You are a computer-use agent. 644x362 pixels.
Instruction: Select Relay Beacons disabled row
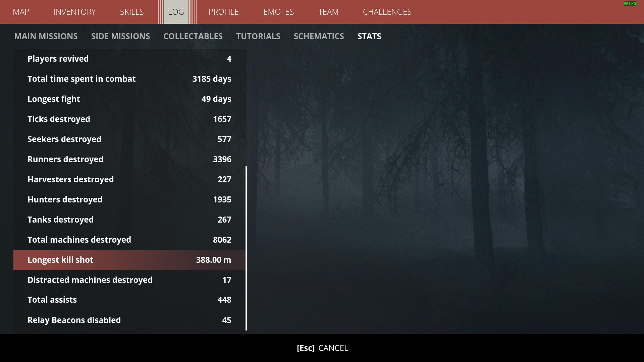(x=129, y=320)
